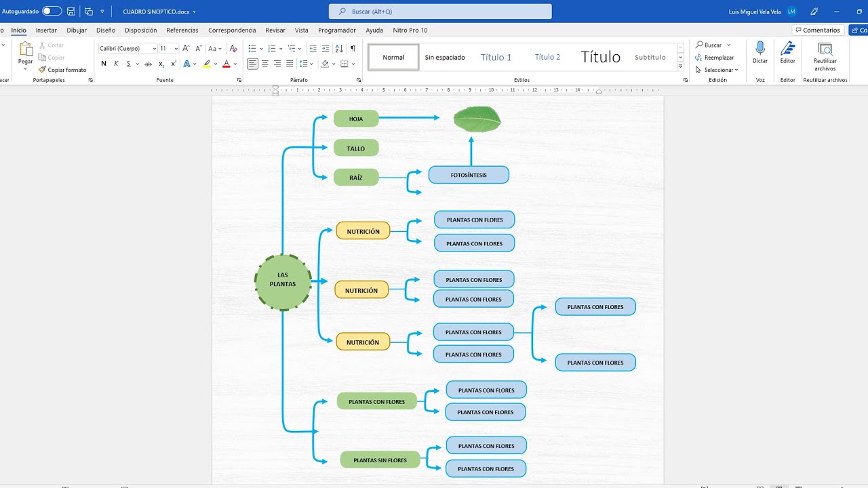Viewport: 868px width, 488px height.
Task: Toggle subscript formatting
Action: (x=161, y=64)
